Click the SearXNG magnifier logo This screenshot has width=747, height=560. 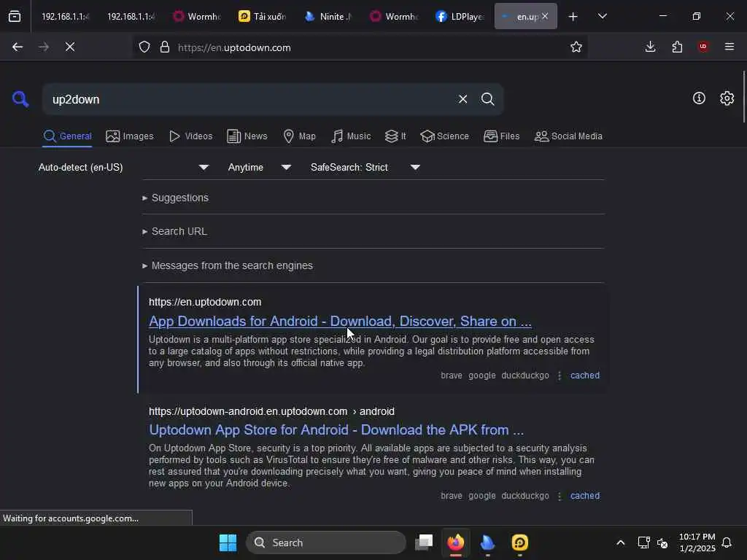(20, 99)
